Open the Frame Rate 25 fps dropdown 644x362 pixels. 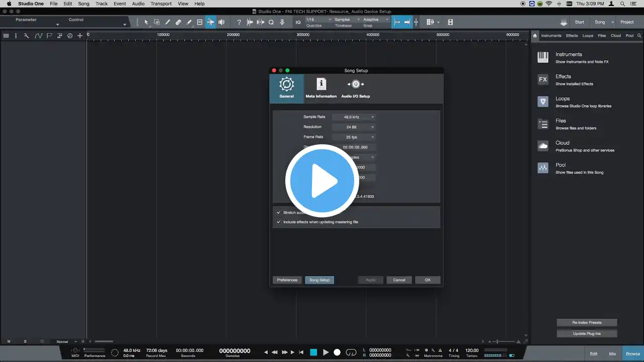(354, 137)
